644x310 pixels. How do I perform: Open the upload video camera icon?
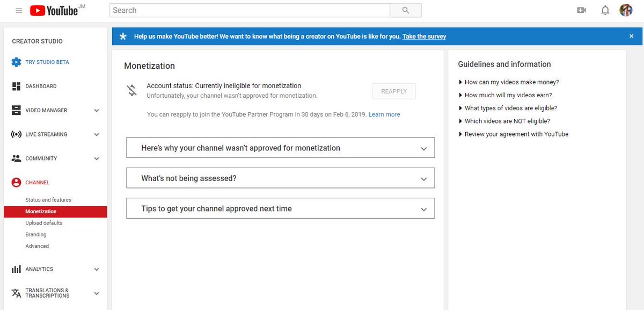581,10
